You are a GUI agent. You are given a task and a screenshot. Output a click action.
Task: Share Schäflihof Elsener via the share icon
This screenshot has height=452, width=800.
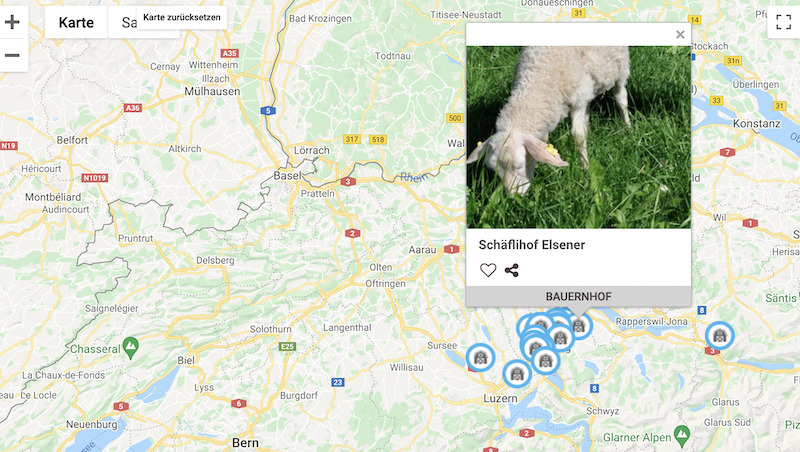click(512, 270)
